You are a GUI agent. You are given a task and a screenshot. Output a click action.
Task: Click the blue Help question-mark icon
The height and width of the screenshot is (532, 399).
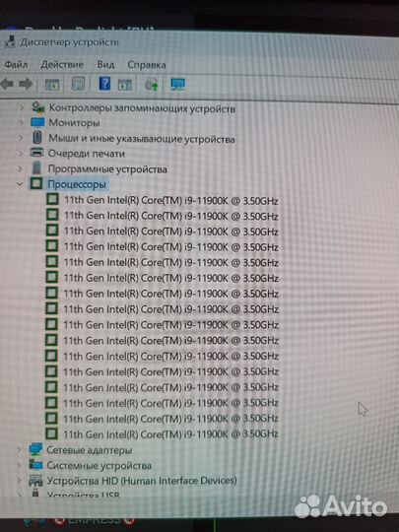point(104,84)
